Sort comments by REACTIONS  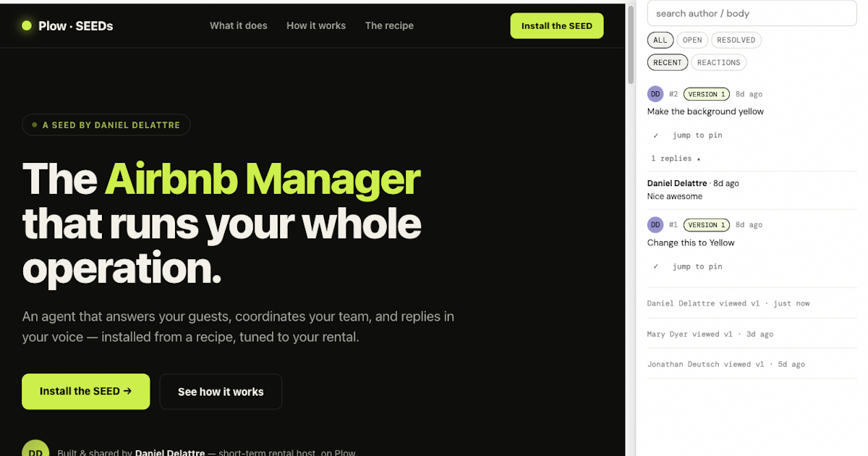[x=718, y=63]
